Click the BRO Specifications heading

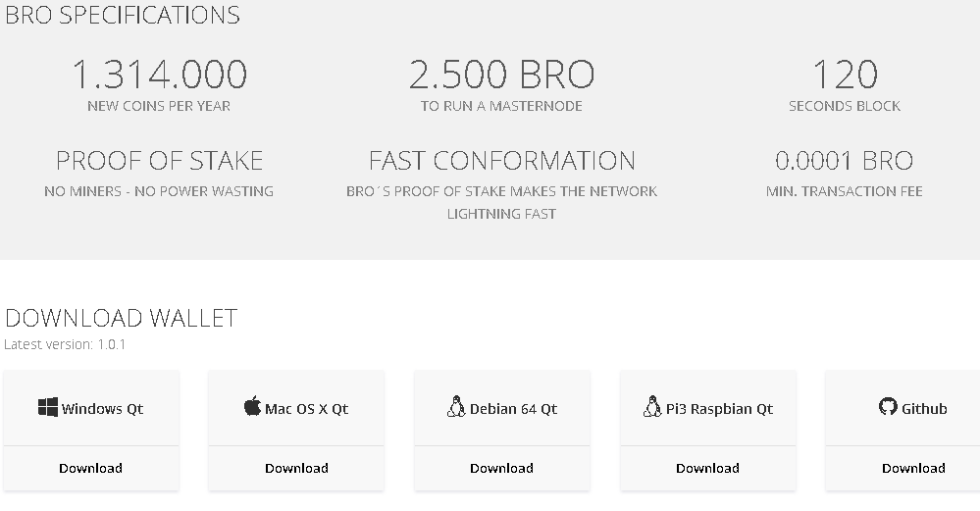coord(123,15)
